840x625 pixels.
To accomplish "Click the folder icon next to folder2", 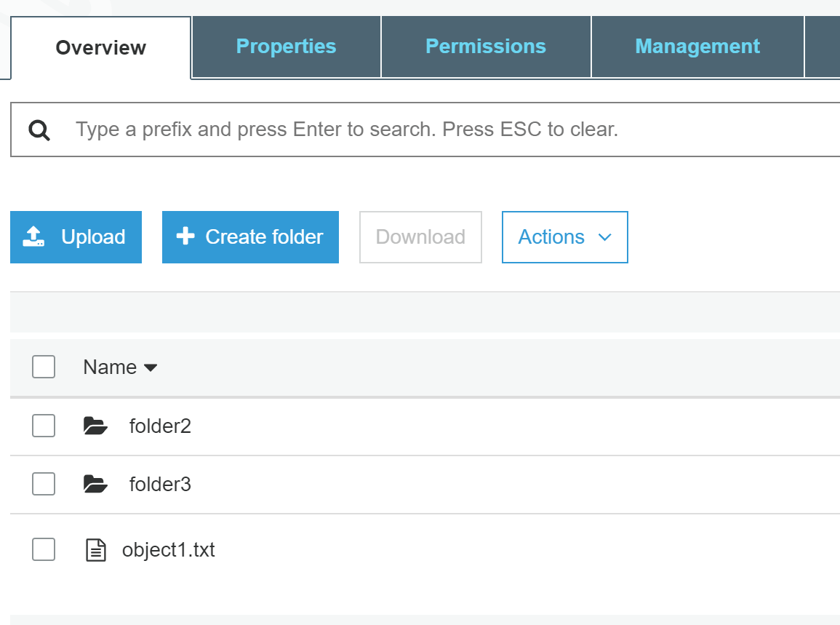I will click(95, 426).
